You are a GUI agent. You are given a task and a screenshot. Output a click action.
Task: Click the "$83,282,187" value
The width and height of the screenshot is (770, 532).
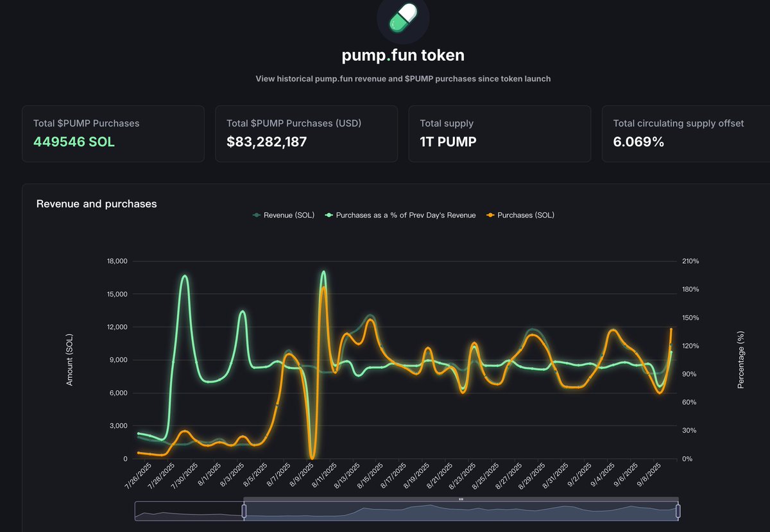coord(267,142)
